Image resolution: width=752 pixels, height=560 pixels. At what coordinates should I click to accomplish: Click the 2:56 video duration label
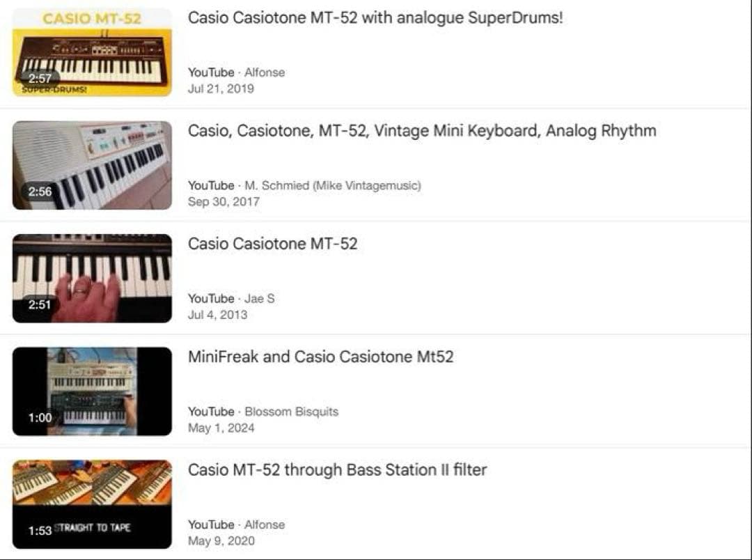(40, 192)
